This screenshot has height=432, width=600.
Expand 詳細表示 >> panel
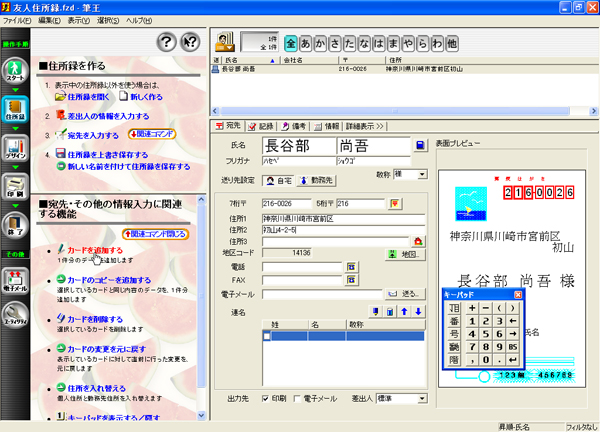(366, 126)
